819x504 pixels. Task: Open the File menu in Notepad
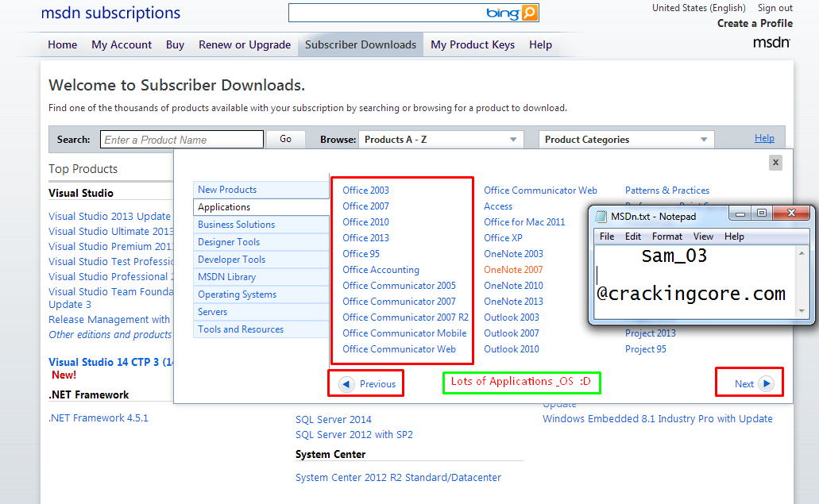[607, 237]
